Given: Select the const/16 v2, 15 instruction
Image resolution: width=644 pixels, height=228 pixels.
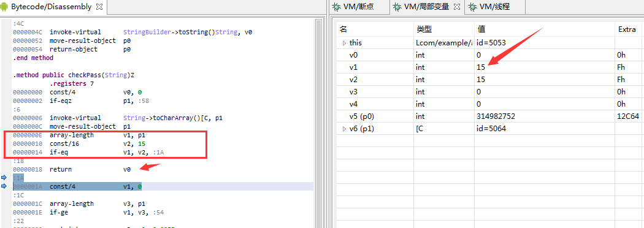Looking at the screenshot, I should pyautogui.click(x=79, y=143).
